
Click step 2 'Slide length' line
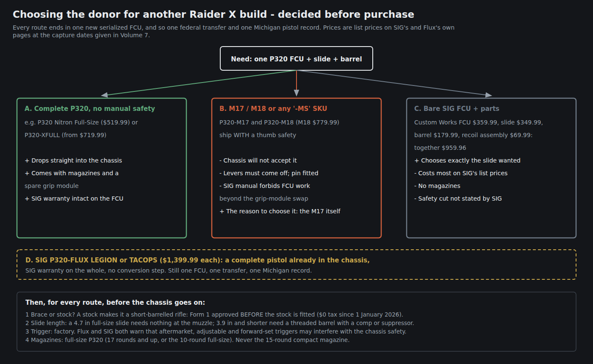click(x=220, y=323)
